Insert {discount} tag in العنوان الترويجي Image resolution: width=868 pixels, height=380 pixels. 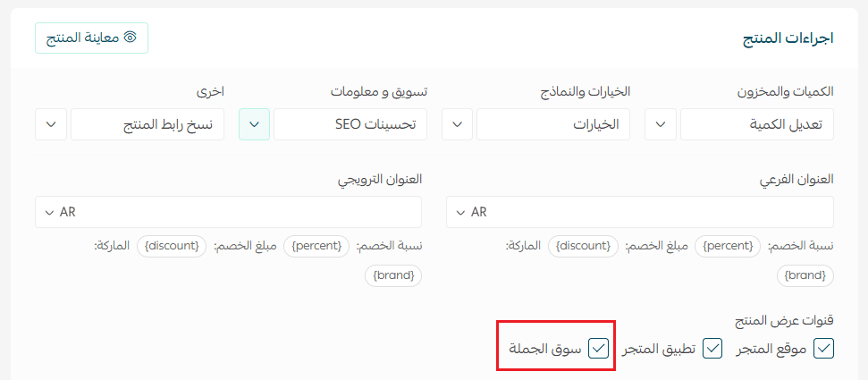(x=172, y=245)
